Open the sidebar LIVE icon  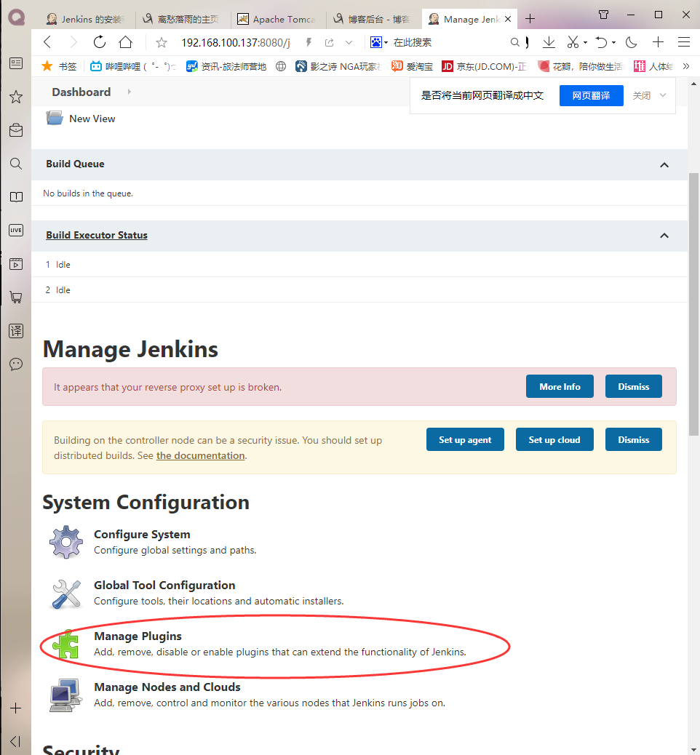tap(16, 230)
